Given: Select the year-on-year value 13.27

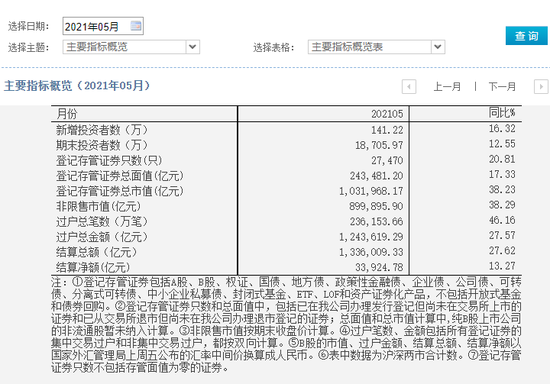Looking at the screenshot, I should click(x=502, y=266).
